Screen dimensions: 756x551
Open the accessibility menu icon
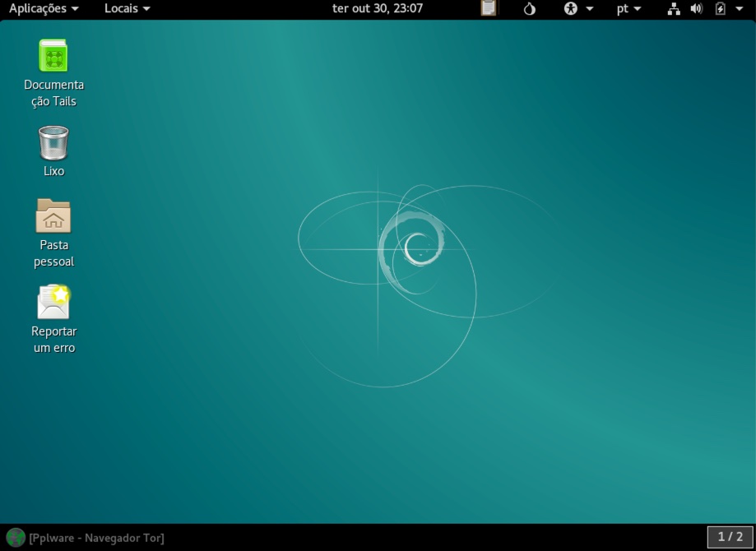(x=572, y=8)
